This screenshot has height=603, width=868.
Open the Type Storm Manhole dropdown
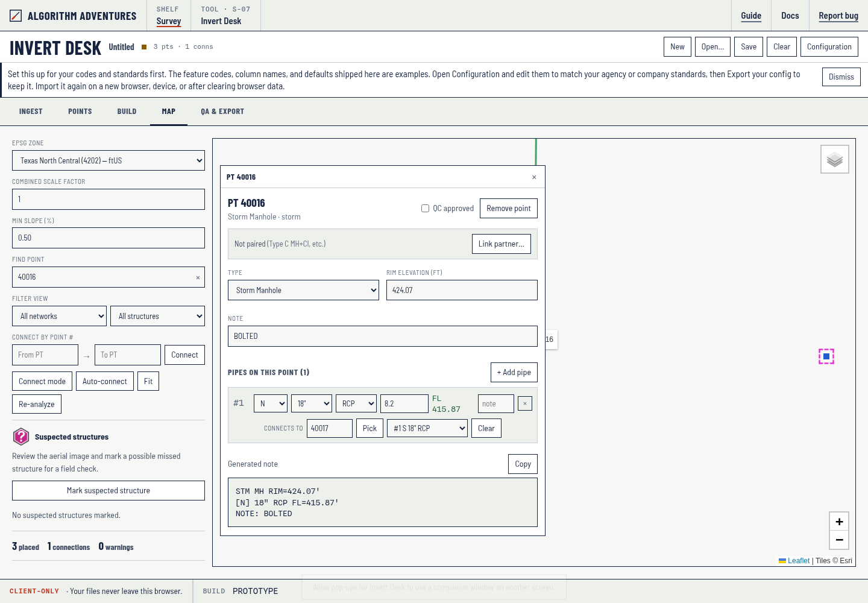pyautogui.click(x=303, y=290)
